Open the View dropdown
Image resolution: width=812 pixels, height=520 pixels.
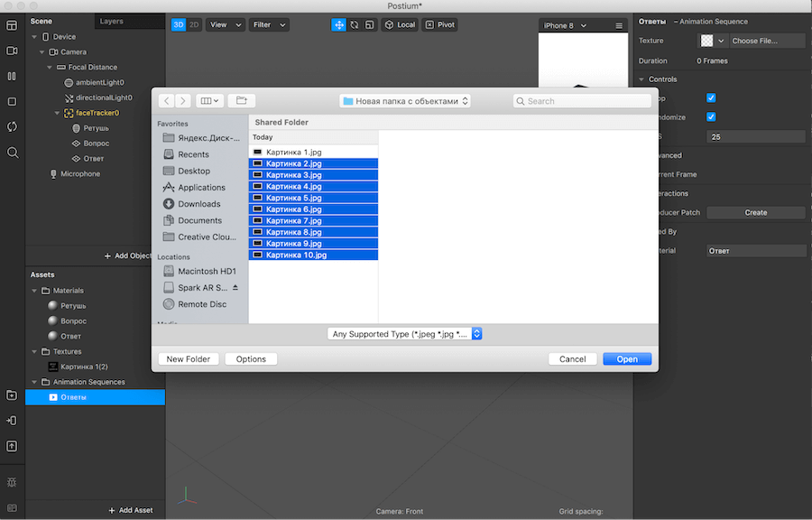226,25
